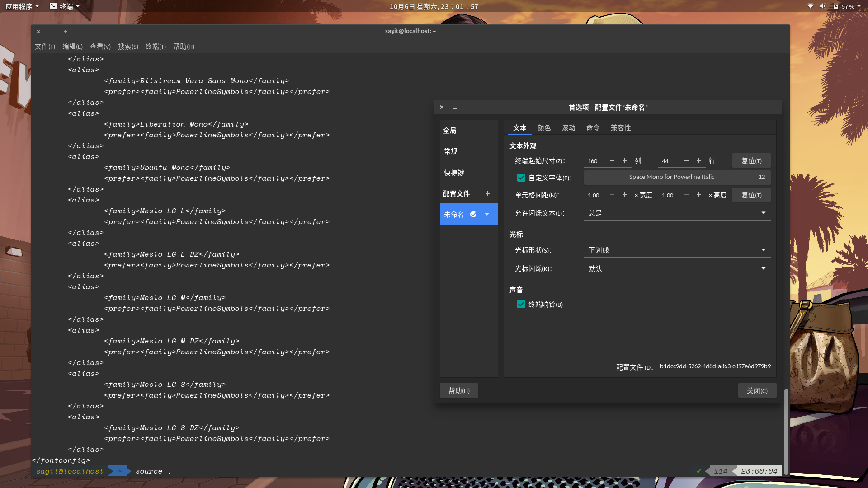Image resolution: width=868 pixels, height=488 pixels.
Task: Switch to the 颜色 tab
Action: click(544, 128)
